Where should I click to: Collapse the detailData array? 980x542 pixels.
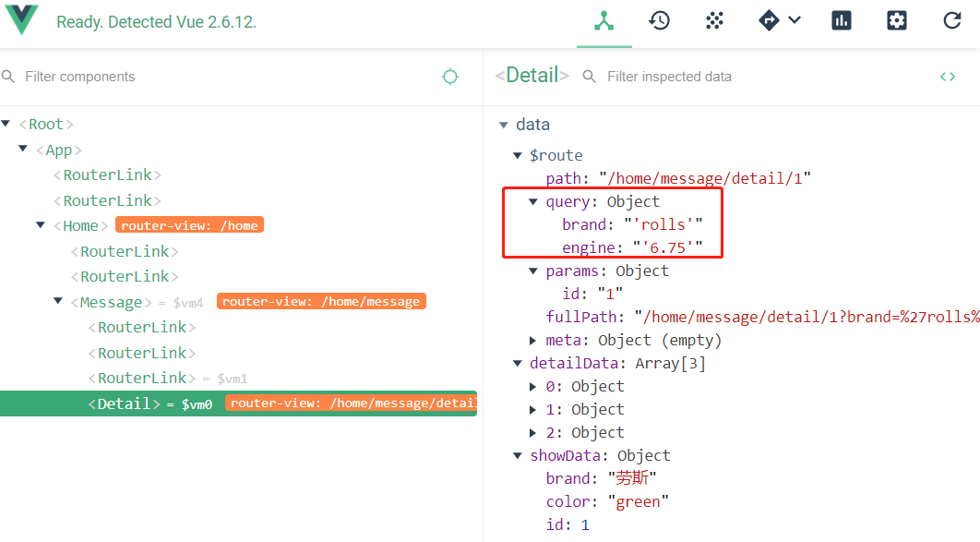click(x=518, y=363)
